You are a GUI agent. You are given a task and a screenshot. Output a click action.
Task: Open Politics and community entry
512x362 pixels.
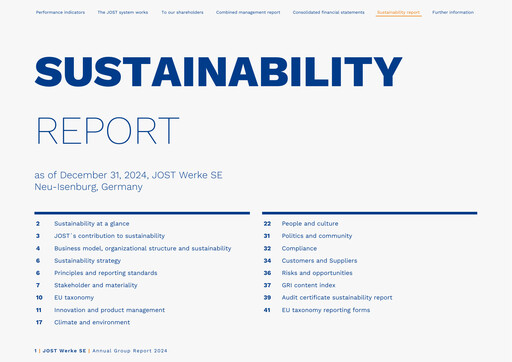click(x=317, y=236)
